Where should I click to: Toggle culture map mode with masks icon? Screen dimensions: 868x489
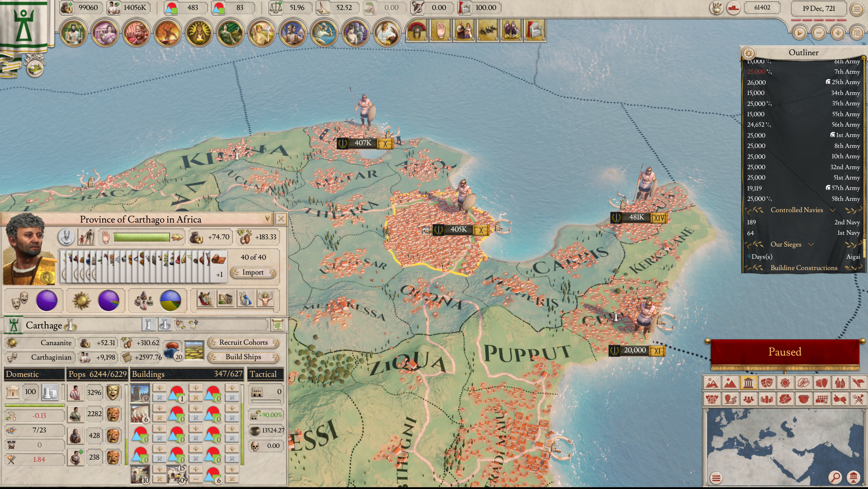click(767, 384)
